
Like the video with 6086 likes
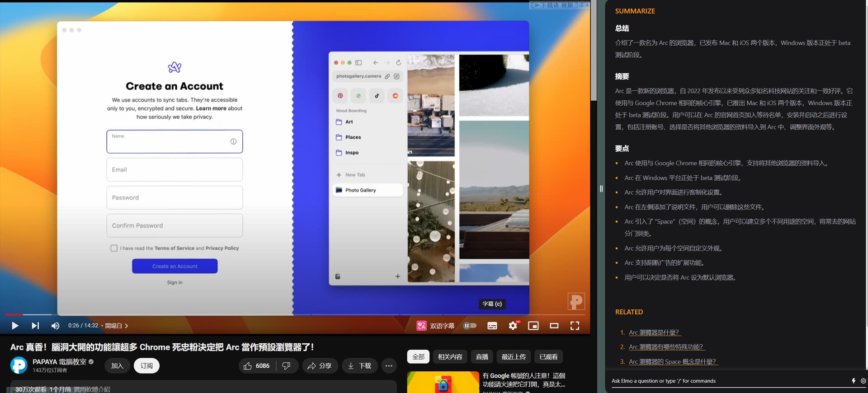[257, 366]
